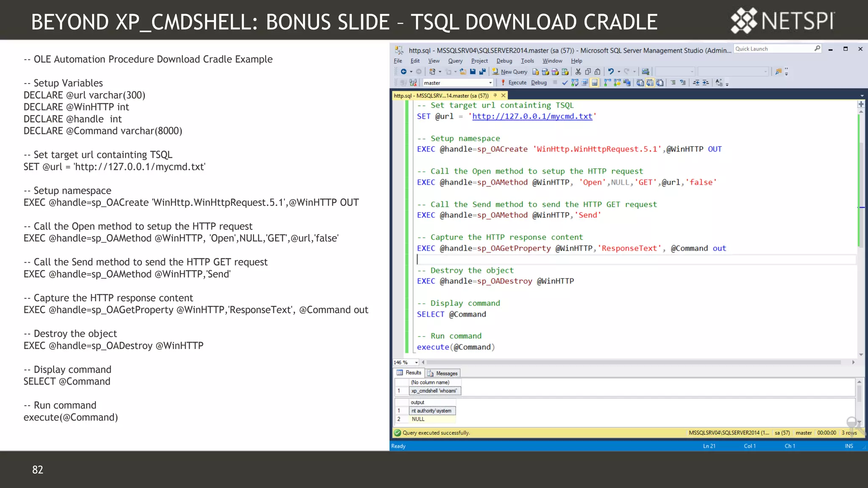Open the master database dropdown
This screenshot has width=868, height=488.
[x=490, y=83]
